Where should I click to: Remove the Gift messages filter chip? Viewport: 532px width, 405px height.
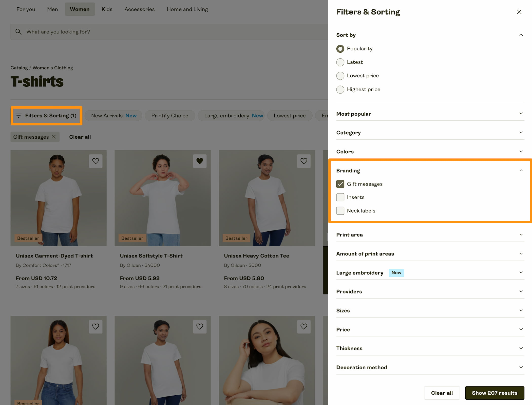(53, 137)
